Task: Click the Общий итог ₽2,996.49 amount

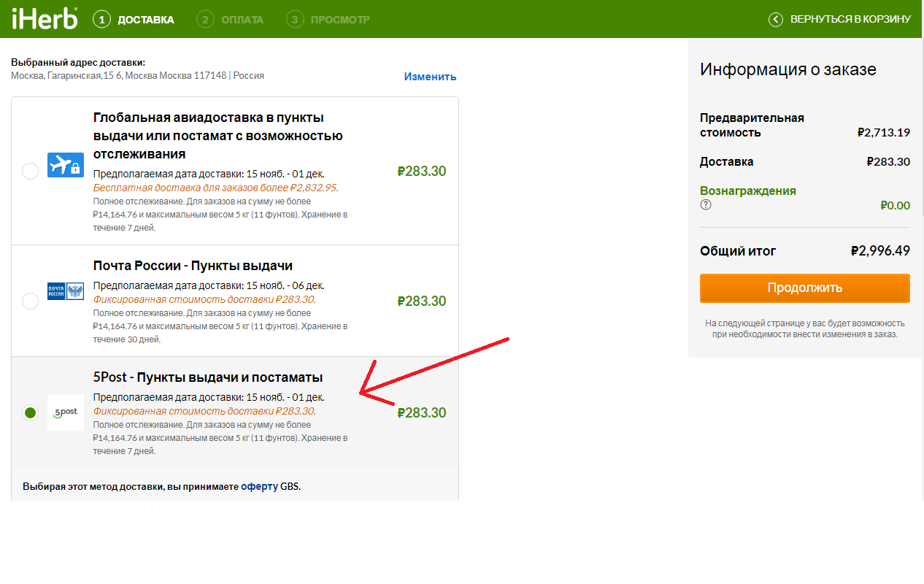Action: tap(880, 251)
